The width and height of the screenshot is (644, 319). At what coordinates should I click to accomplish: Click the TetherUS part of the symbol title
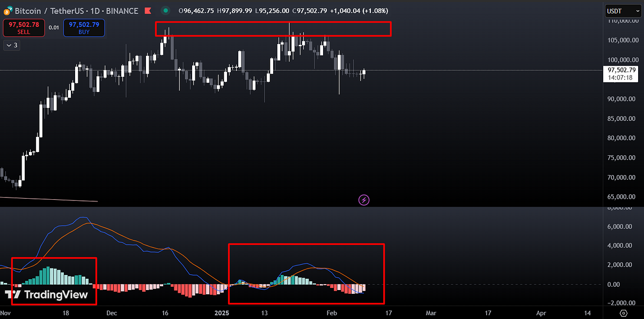[x=67, y=10]
